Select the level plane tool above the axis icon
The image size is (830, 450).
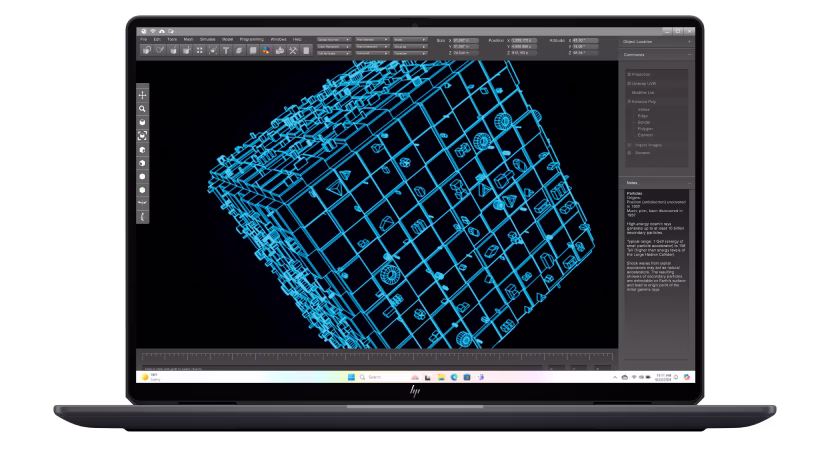[142, 203]
